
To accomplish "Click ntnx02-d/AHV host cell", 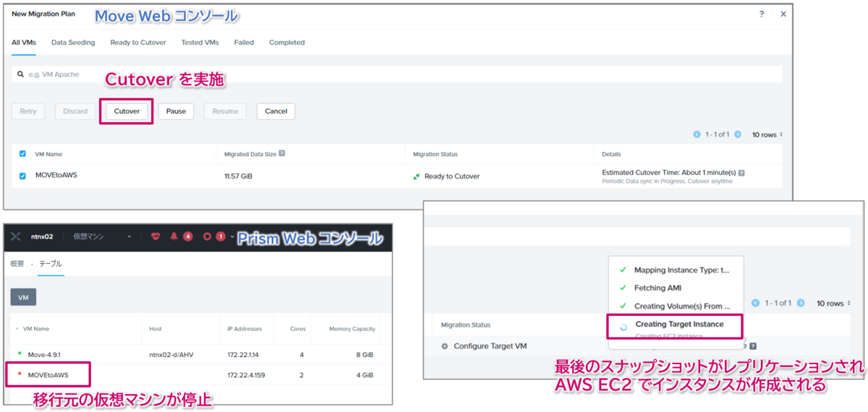I will [x=172, y=353].
